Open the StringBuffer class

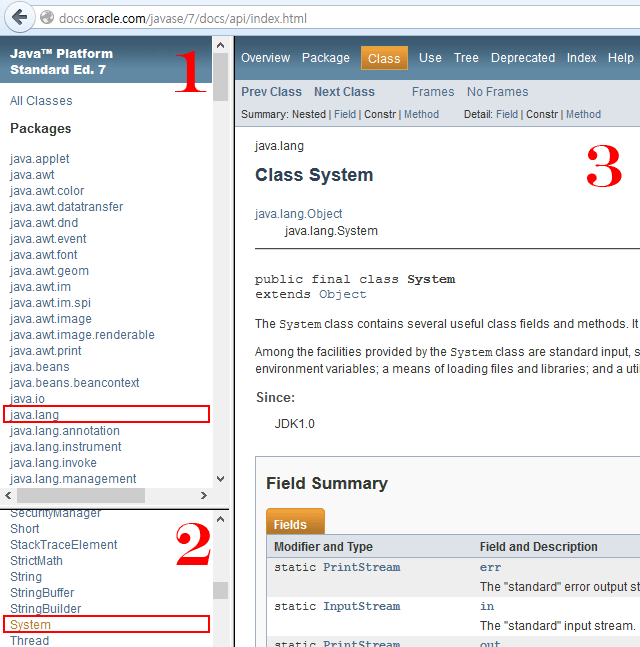[42, 593]
